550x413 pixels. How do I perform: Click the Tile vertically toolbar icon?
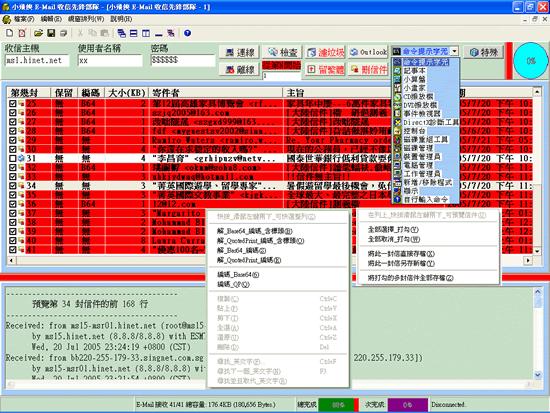pos(146,33)
